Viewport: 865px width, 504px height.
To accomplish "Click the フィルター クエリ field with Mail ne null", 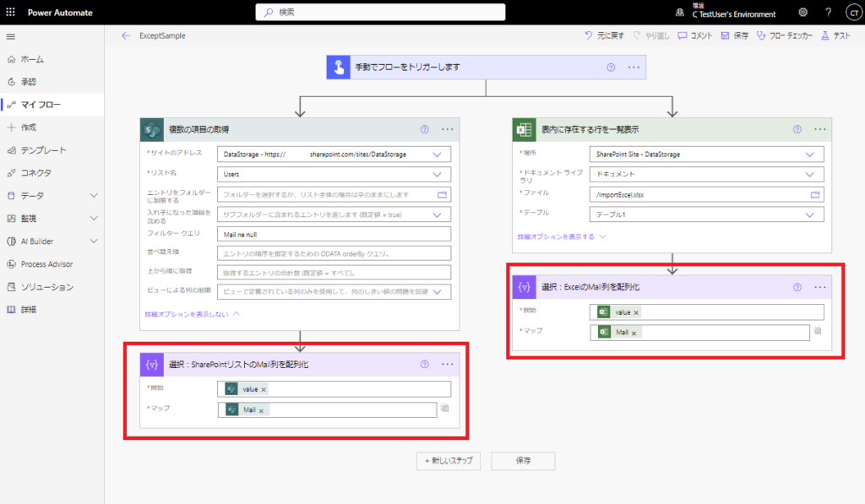I will 334,235.
